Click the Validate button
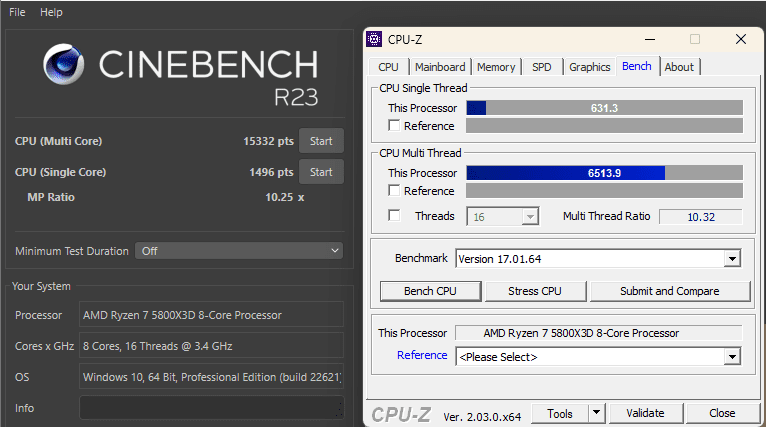The height and width of the screenshot is (427, 766). [645, 413]
